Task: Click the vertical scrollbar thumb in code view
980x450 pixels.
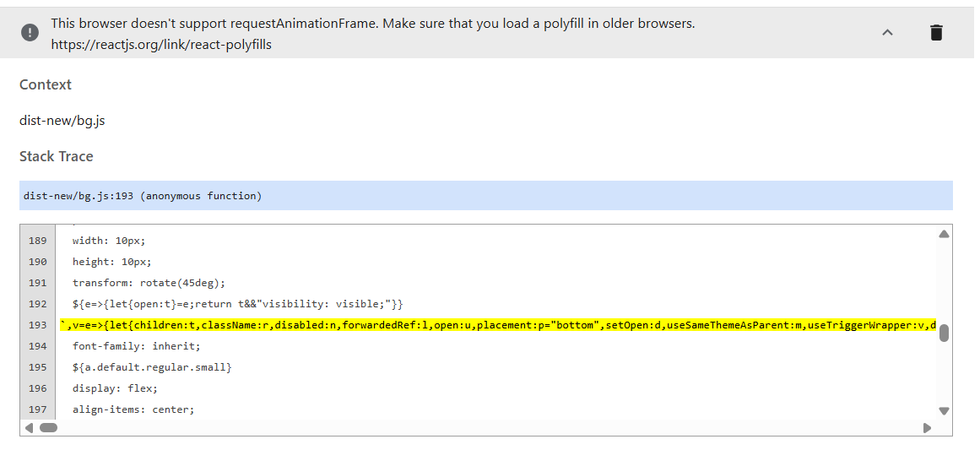Action: [944, 333]
